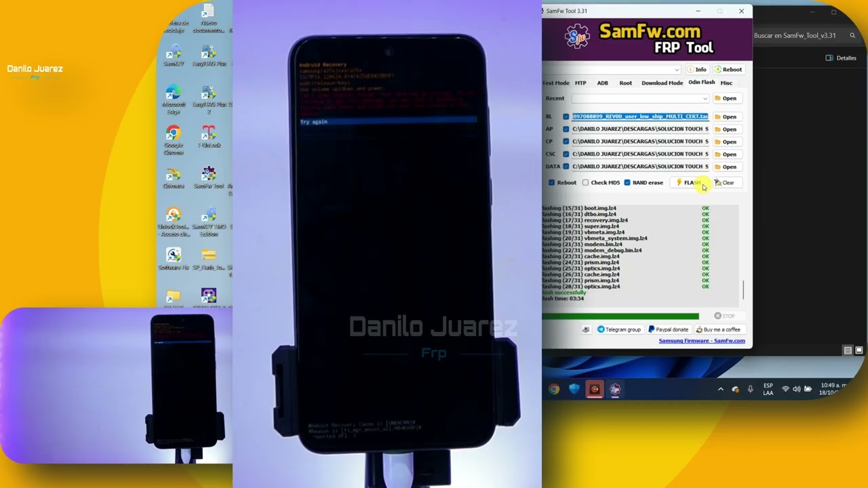Open the EasyJTAG Plus TS 2 shortcut

[x=210, y=100]
